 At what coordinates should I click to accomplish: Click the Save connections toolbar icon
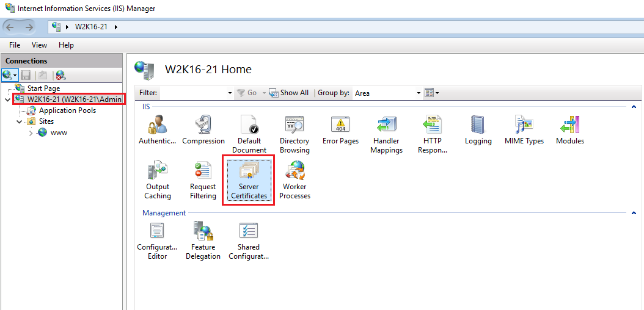[26, 75]
